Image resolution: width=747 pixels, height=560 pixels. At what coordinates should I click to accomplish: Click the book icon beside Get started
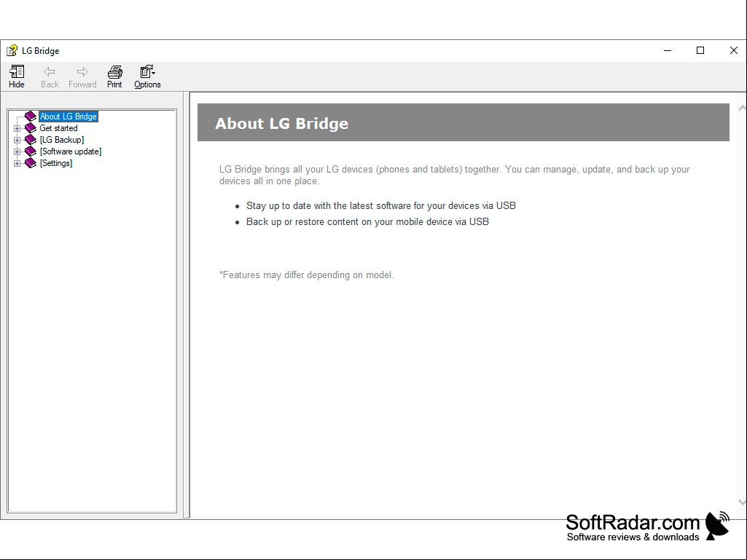pos(31,128)
